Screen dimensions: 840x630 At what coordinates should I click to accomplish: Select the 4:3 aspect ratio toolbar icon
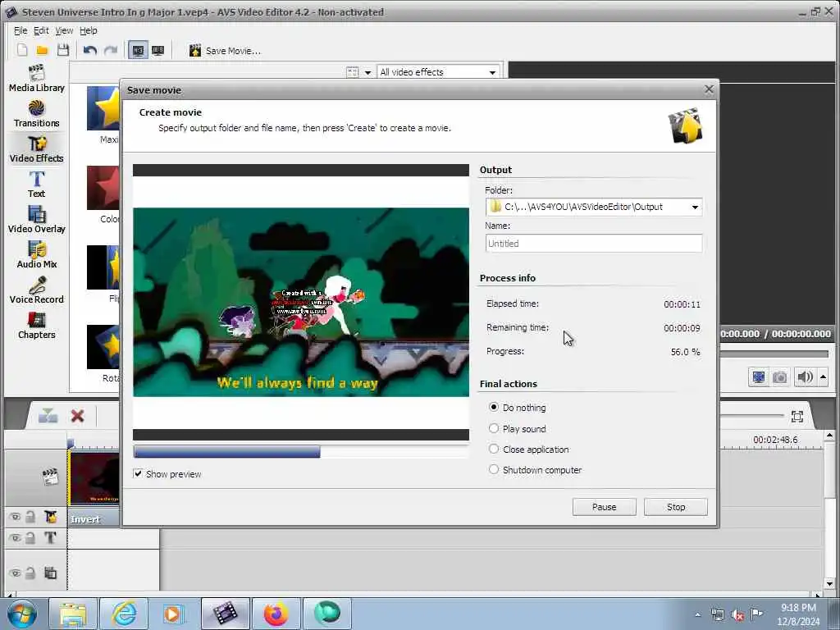pos(138,50)
